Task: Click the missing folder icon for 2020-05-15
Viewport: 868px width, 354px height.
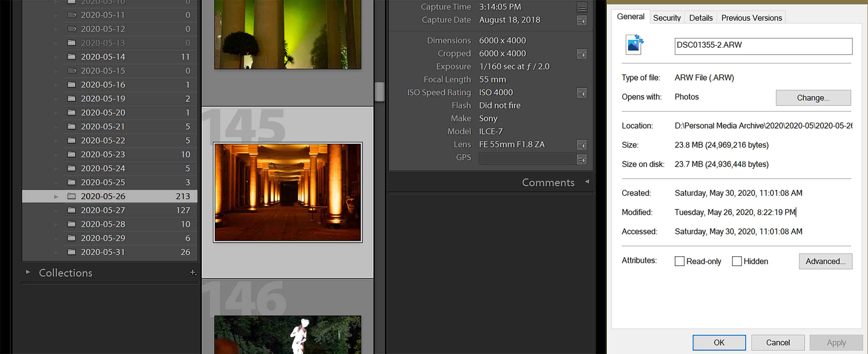Action: pos(72,71)
